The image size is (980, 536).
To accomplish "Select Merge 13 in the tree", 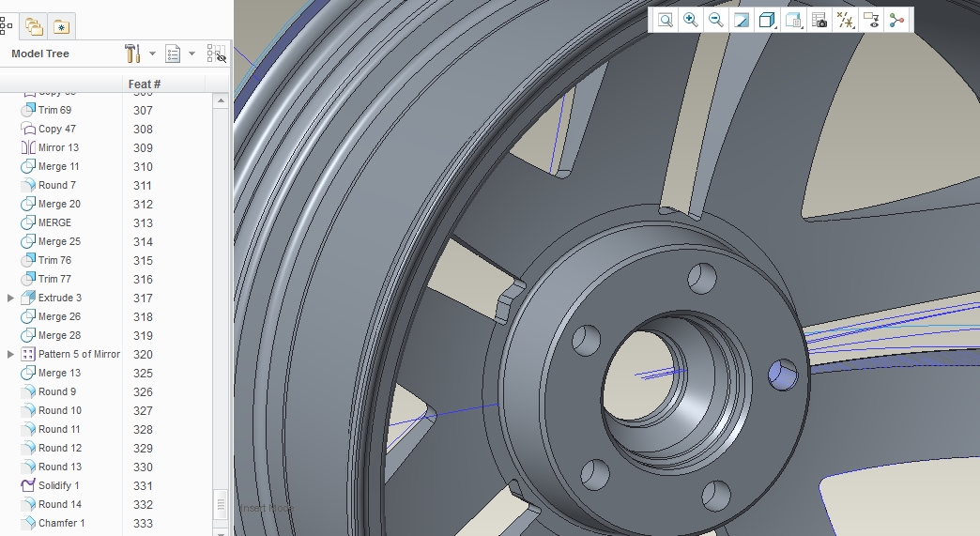I will [x=59, y=373].
